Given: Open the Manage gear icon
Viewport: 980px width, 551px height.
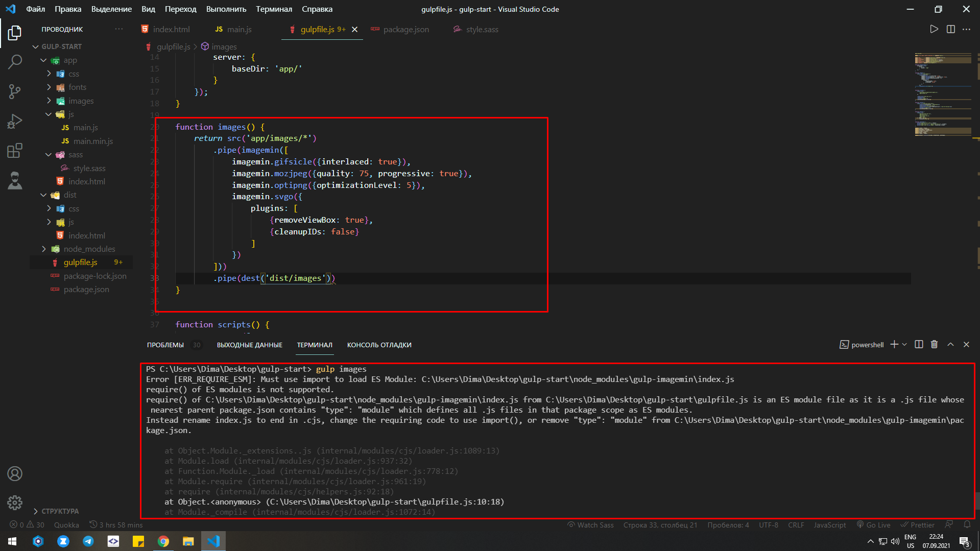Looking at the screenshot, I should click(x=15, y=502).
